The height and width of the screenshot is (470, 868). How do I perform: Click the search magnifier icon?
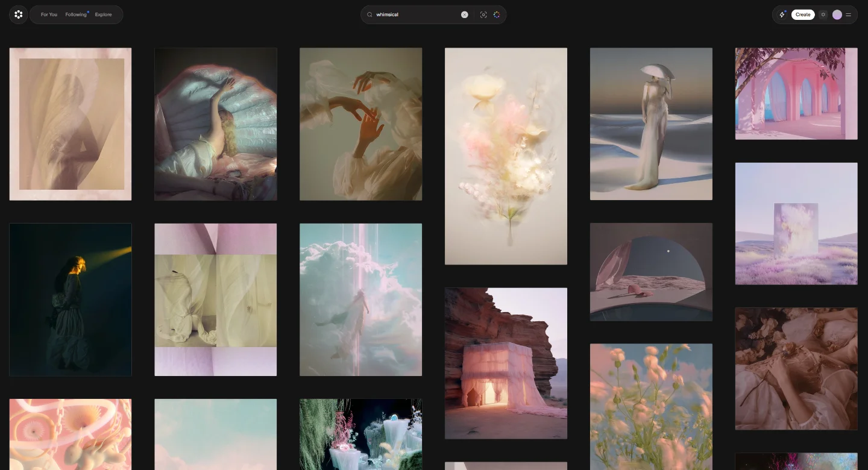tap(370, 14)
